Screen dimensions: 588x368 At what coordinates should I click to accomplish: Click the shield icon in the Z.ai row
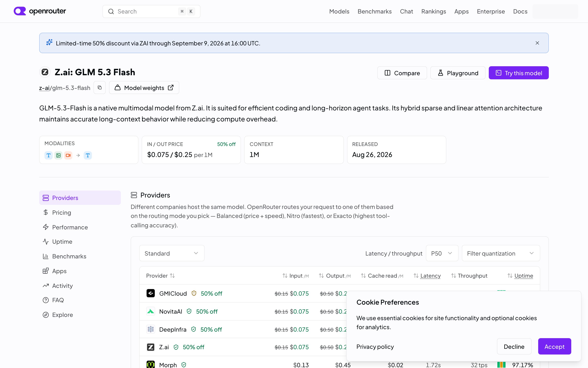tap(176, 347)
